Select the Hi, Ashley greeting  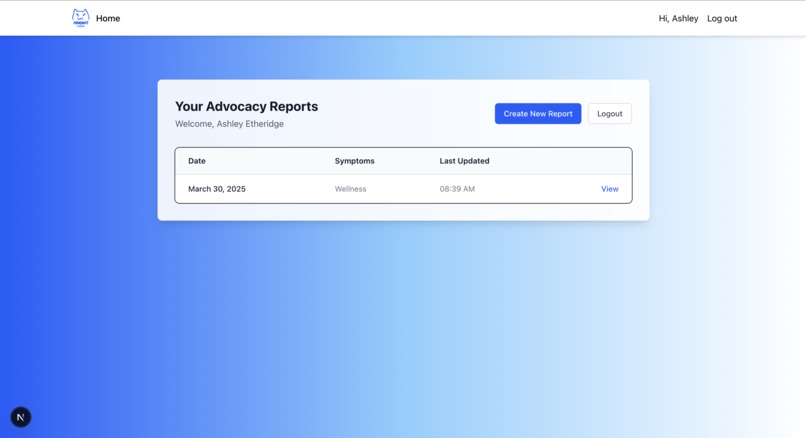678,19
